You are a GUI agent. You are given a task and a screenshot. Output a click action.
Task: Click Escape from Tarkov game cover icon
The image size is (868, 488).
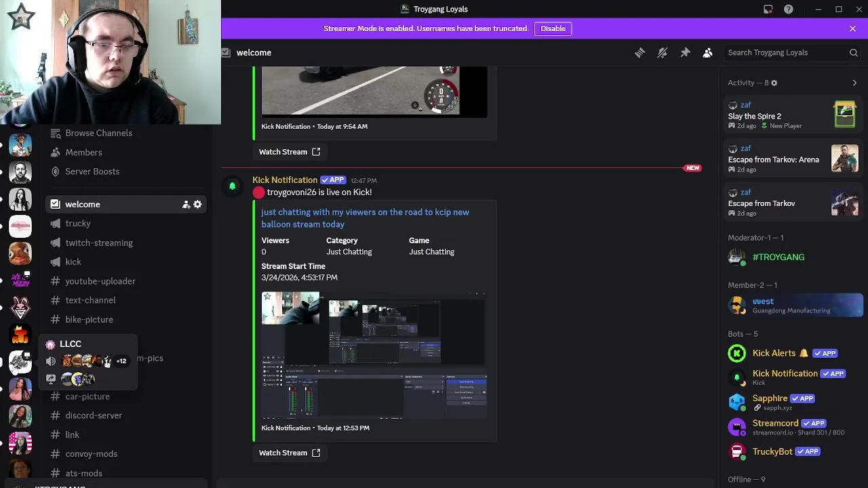(x=844, y=203)
